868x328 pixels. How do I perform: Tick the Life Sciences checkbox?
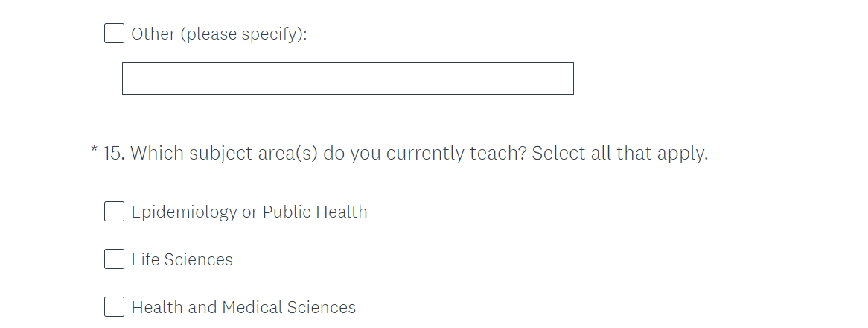(x=114, y=259)
